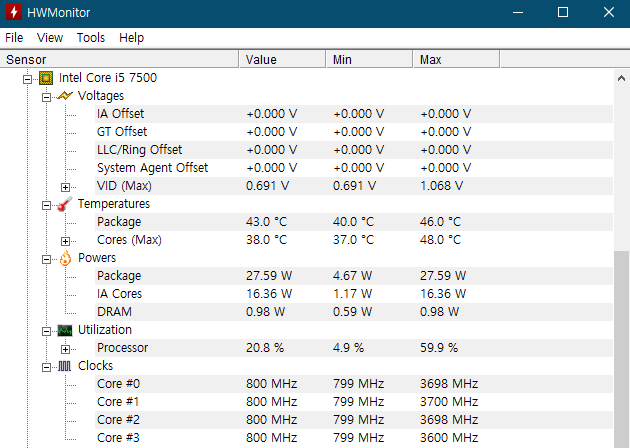The width and height of the screenshot is (630, 448).
Task: Collapse the Clocks section
Action: click(x=47, y=367)
